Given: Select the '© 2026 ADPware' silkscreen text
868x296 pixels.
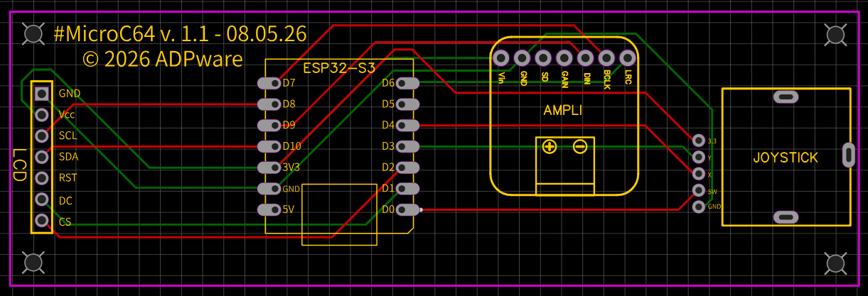Looking at the screenshot, I should (x=163, y=59).
